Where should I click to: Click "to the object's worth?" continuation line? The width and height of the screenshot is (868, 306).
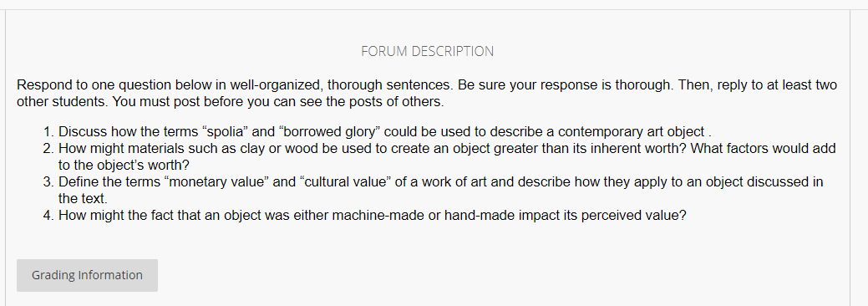124,166
